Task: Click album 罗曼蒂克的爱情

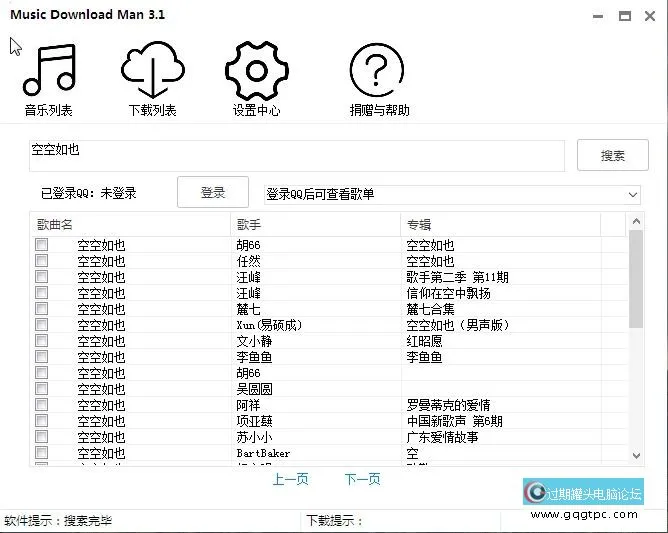Action: pyautogui.click(x=448, y=405)
